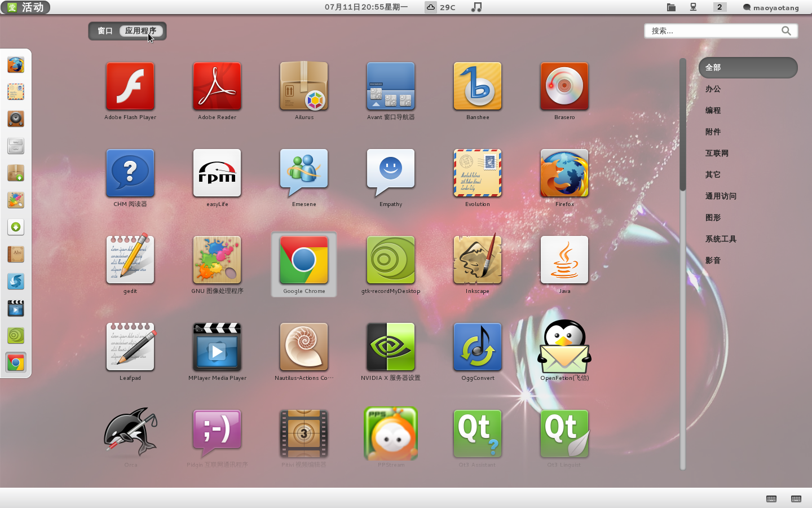Click Firefox in the left dock

pos(16,65)
